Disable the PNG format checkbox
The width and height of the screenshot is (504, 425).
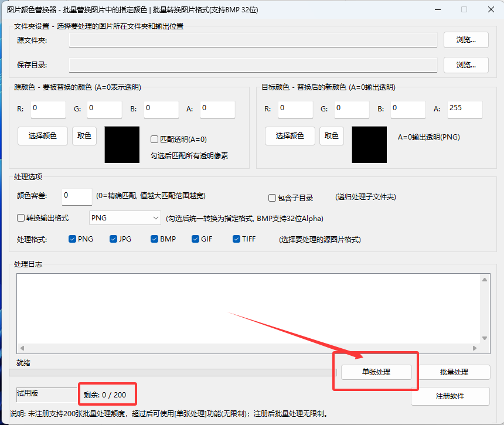pyautogui.click(x=71, y=239)
